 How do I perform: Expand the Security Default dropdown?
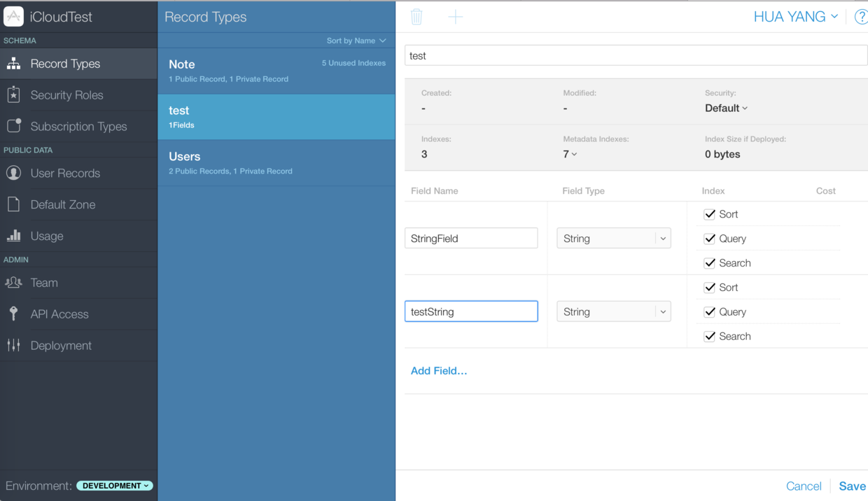pos(726,108)
